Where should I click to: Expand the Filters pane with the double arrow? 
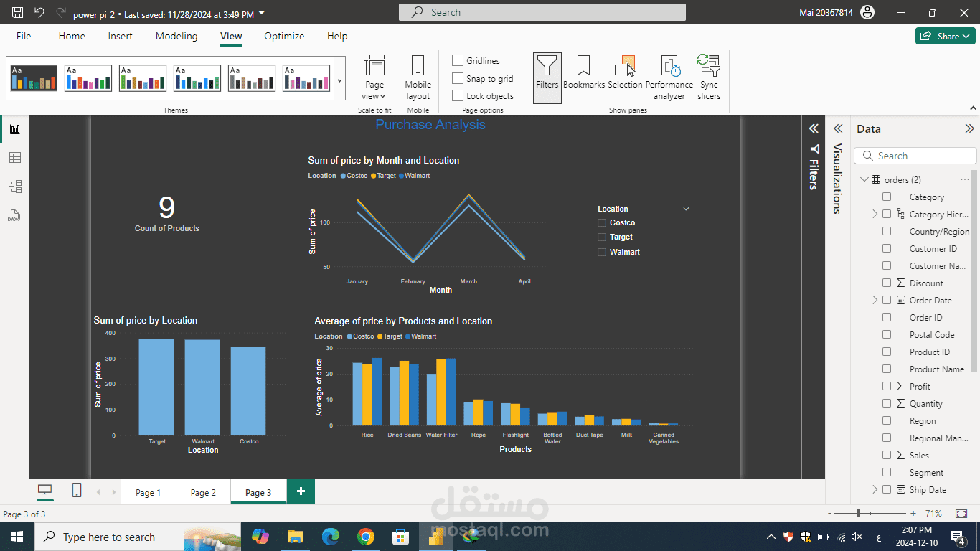814,129
